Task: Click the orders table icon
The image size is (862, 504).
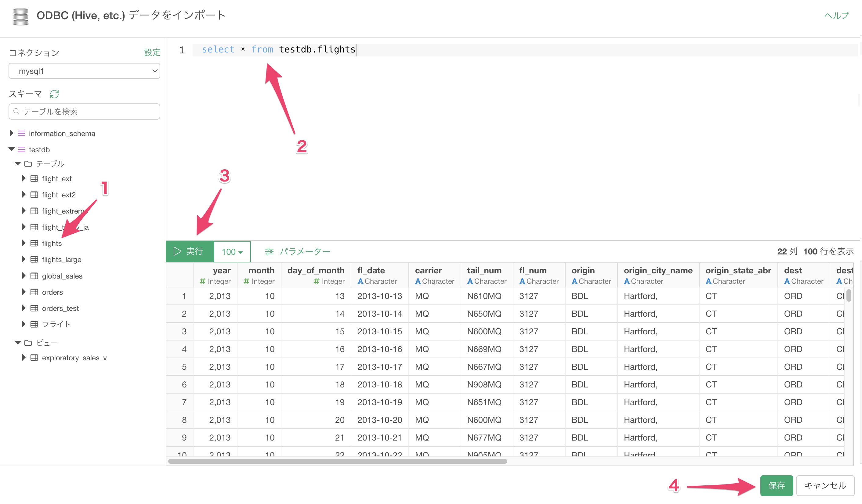Action: pos(34,292)
